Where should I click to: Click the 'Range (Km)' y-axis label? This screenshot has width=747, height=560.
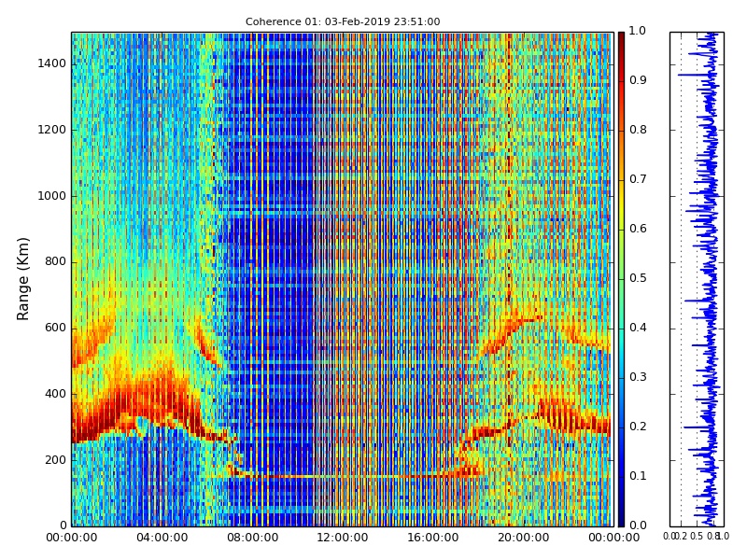point(22,279)
